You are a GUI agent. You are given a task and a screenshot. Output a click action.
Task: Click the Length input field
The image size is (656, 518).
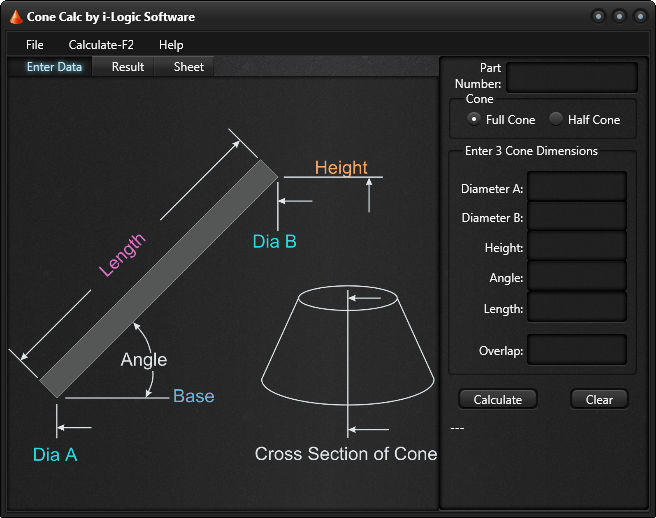pyautogui.click(x=577, y=307)
